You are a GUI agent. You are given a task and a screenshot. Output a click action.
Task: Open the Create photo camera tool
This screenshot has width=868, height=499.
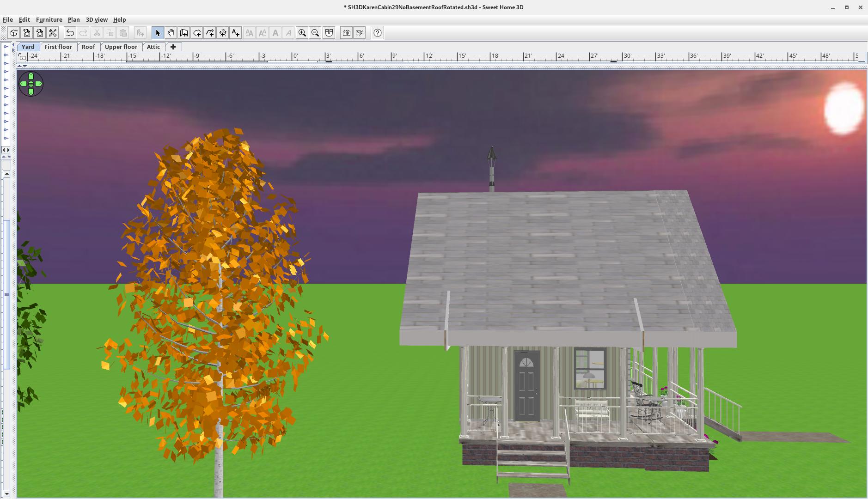[x=346, y=33]
